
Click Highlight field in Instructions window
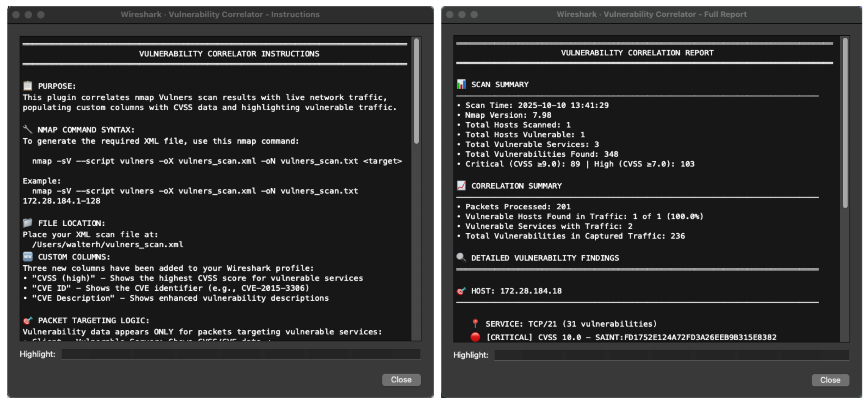point(241,354)
